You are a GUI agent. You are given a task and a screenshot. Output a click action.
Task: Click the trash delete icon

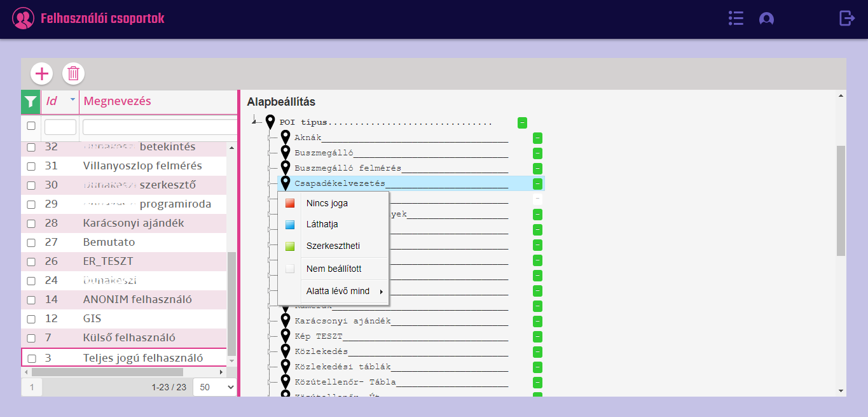click(73, 74)
